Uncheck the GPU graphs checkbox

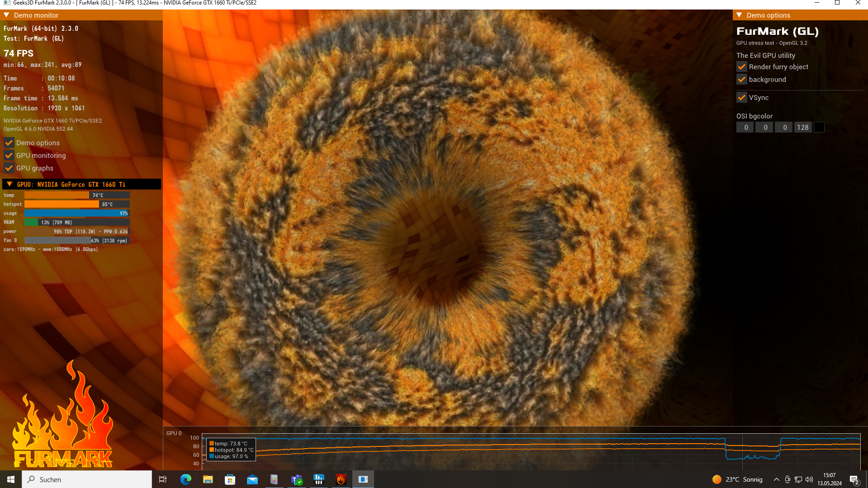pos(9,168)
